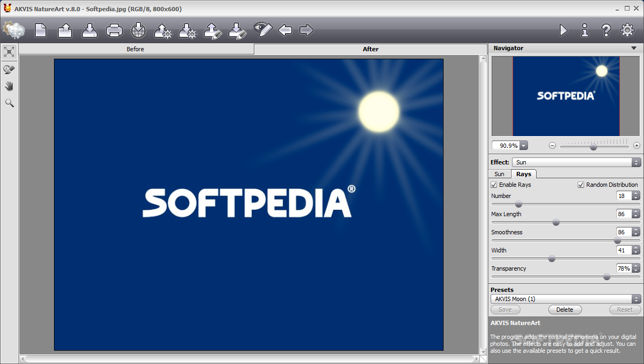
Task: Click the application icon in the title bar
Action: [7, 9]
